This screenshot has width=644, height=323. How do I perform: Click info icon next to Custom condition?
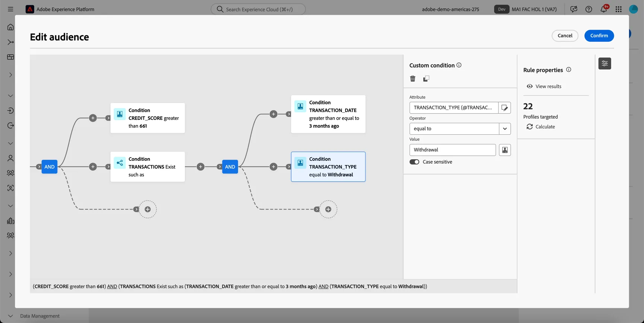(459, 65)
